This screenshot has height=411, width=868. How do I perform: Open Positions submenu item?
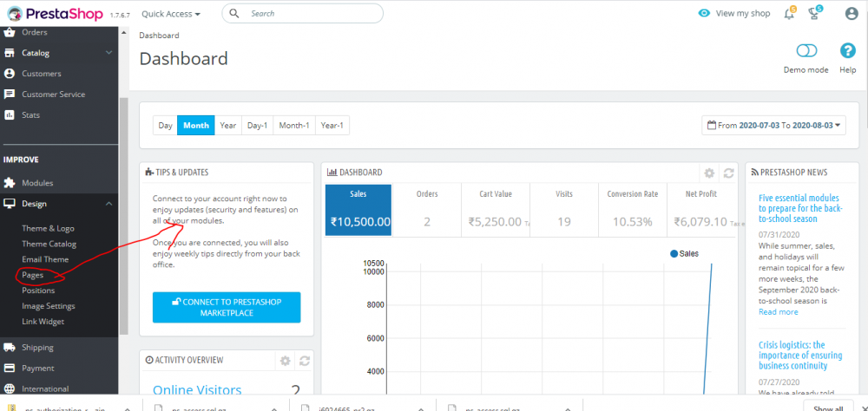click(38, 290)
